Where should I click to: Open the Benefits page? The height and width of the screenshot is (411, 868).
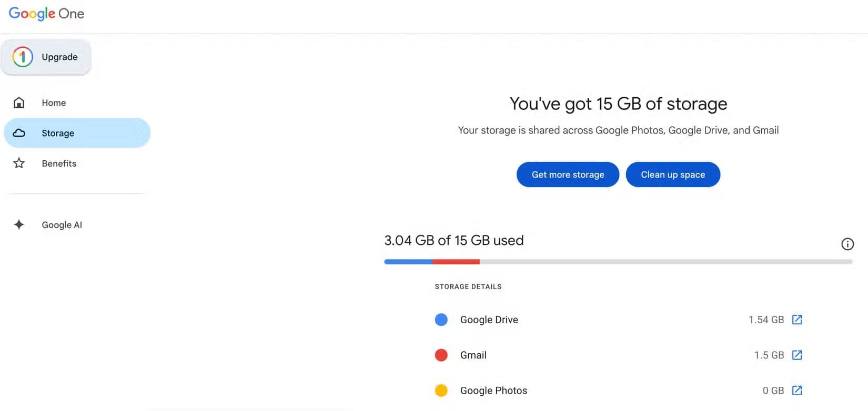59,163
